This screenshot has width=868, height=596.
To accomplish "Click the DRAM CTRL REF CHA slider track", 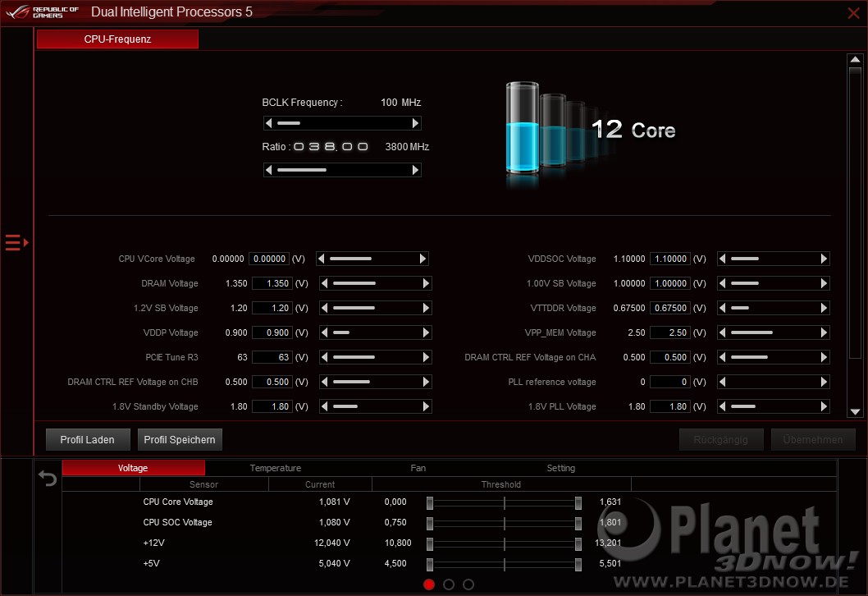I will tap(773, 357).
